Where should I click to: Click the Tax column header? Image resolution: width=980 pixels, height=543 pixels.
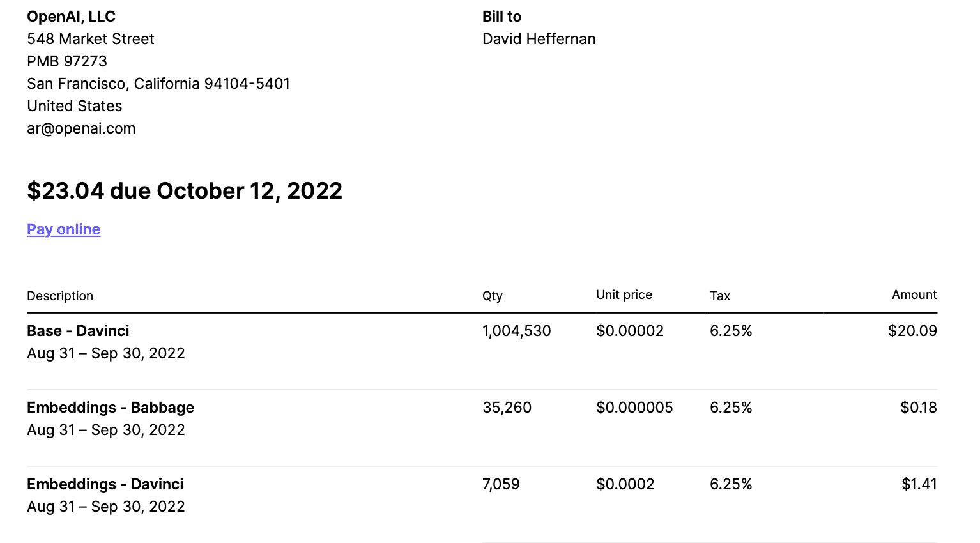[x=719, y=296]
